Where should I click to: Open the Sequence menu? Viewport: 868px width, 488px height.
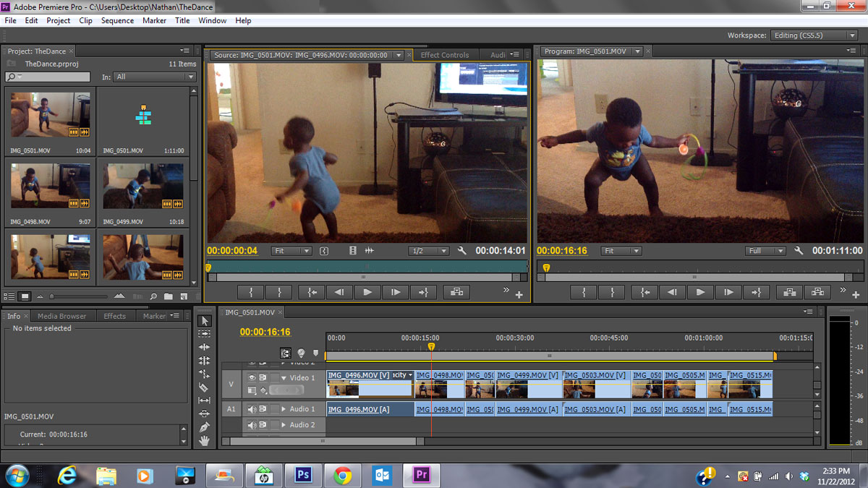[x=117, y=20]
